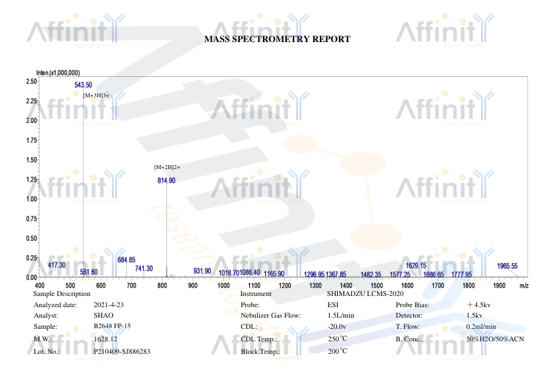Image resolution: width=554 pixels, height=392 pixels.
Task: Click the [M+3H]3+ annotation
Action: 96,95
